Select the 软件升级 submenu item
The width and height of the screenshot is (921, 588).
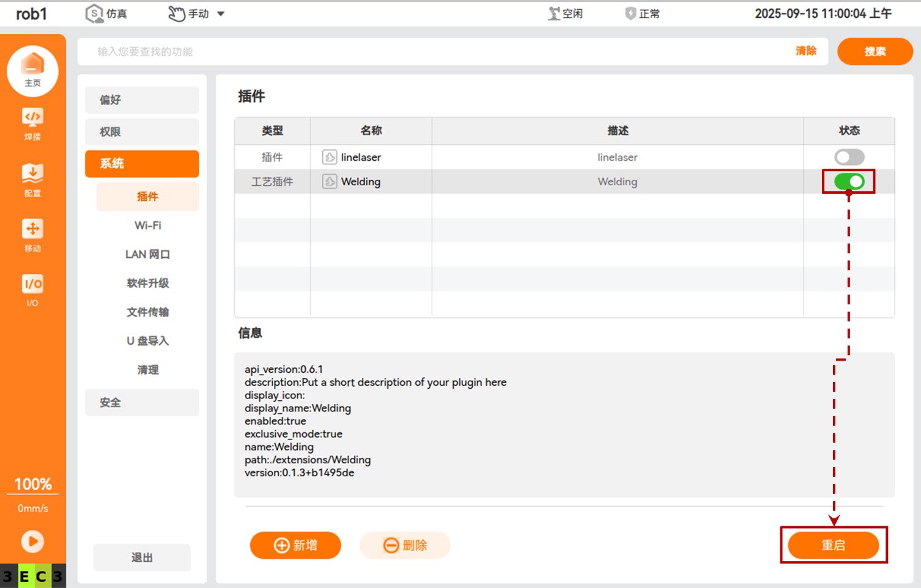pos(147,283)
